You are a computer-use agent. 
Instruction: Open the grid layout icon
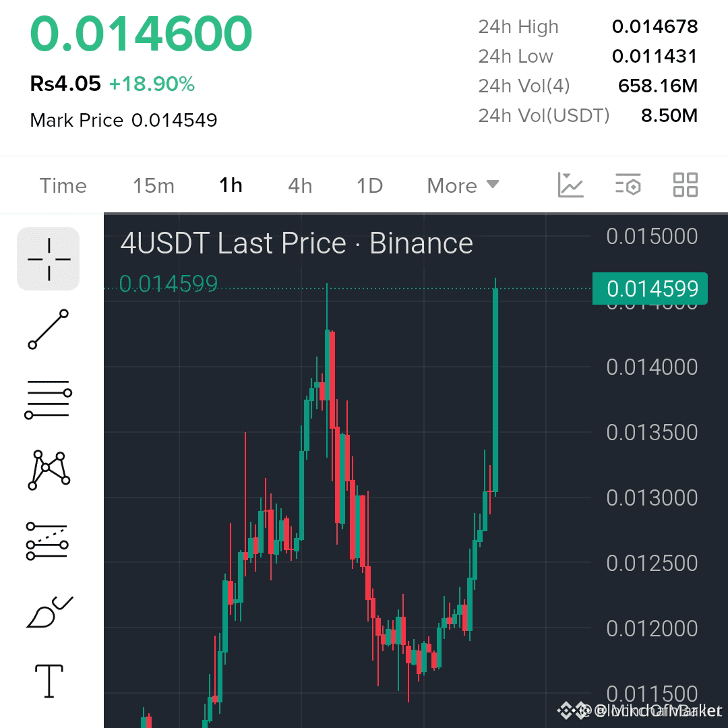(686, 185)
